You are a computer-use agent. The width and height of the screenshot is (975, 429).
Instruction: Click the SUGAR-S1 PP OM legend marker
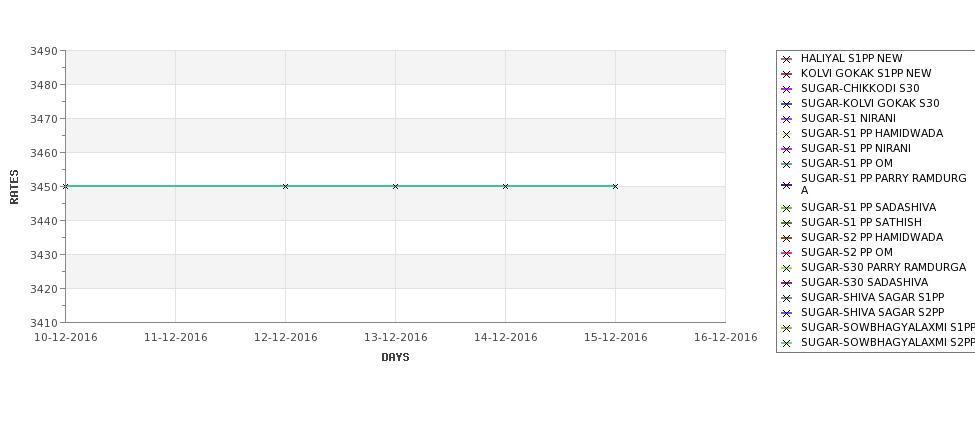point(787,164)
